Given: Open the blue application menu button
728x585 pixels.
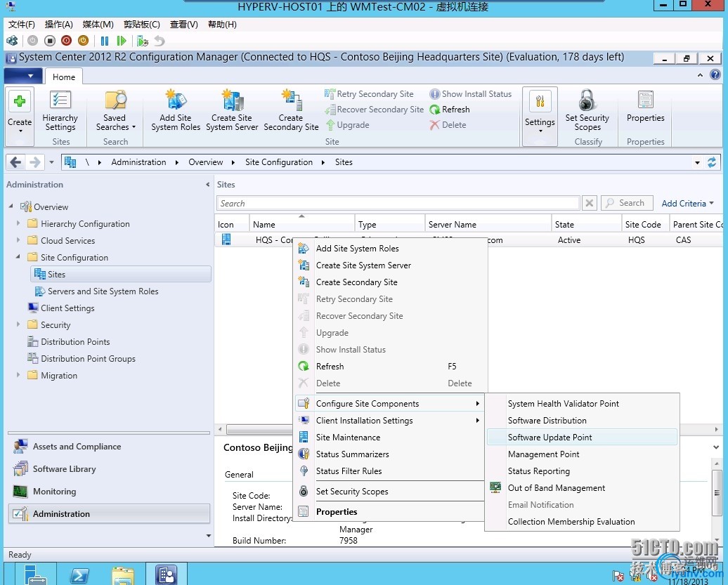Looking at the screenshot, I should click(23, 76).
